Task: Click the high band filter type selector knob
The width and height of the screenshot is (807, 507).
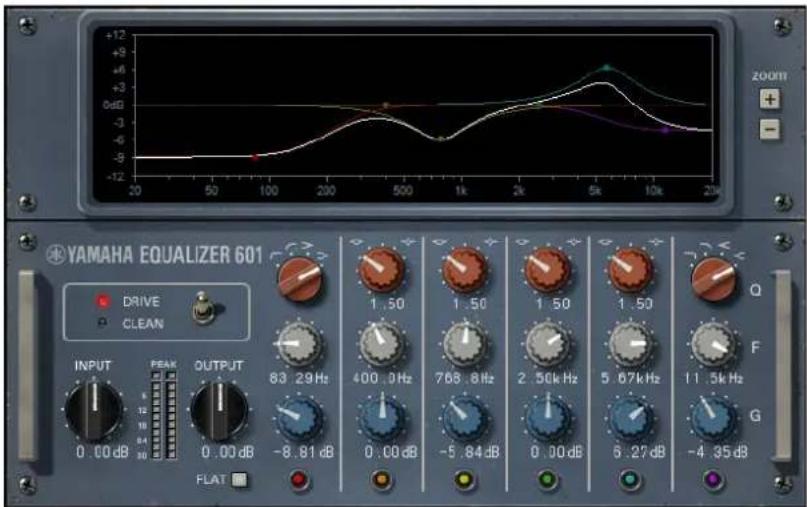Action: [x=714, y=279]
